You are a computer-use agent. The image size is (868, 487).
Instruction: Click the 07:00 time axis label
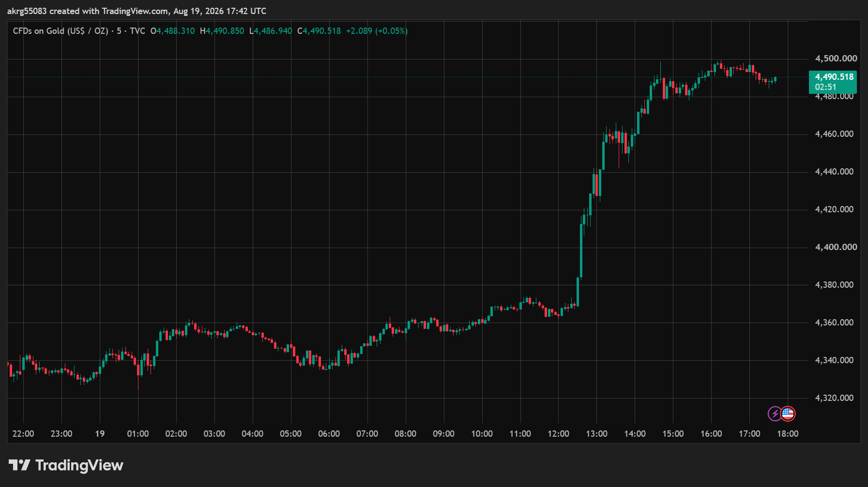tap(367, 434)
